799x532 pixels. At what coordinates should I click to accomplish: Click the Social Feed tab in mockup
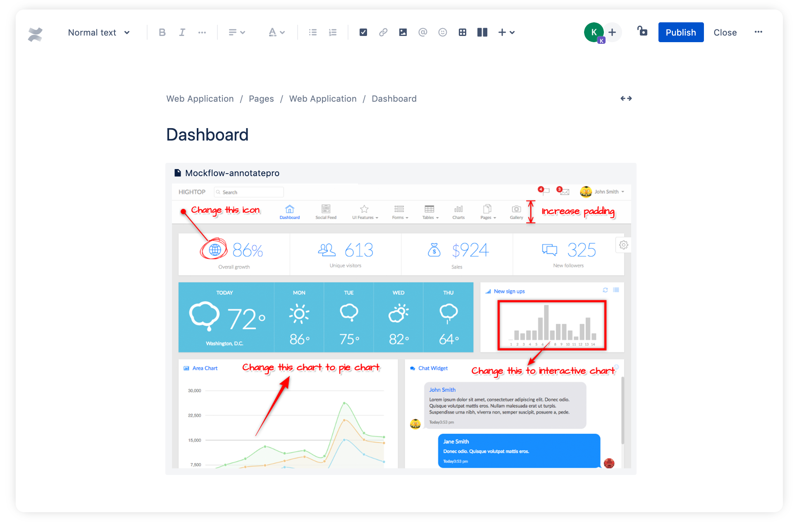[326, 212]
